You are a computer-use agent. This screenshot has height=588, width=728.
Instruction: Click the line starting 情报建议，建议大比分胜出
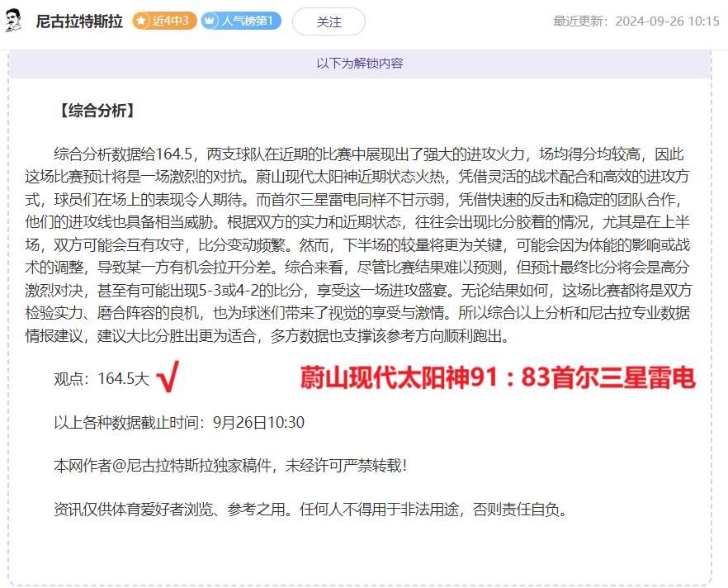(x=267, y=336)
